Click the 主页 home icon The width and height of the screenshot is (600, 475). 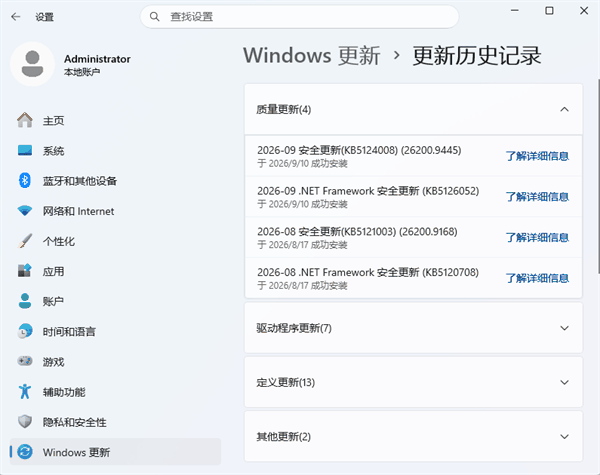pyautogui.click(x=25, y=121)
